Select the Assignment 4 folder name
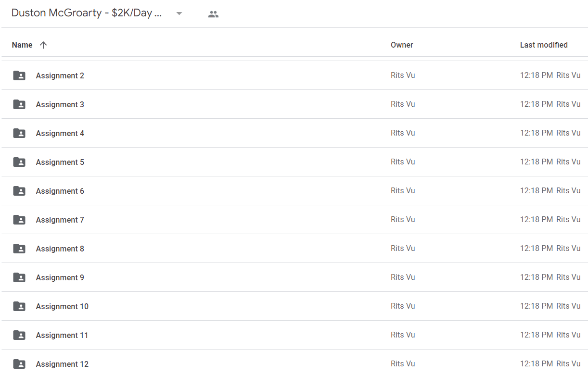 (60, 133)
